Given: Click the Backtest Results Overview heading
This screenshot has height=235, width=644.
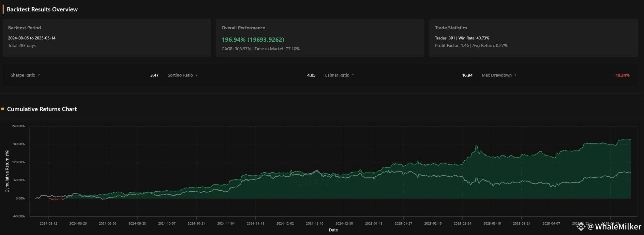Looking at the screenshot, I should [x=42, y=9].
